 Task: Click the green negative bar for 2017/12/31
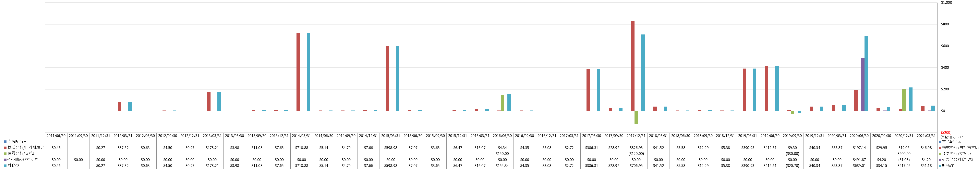(636, 118)
